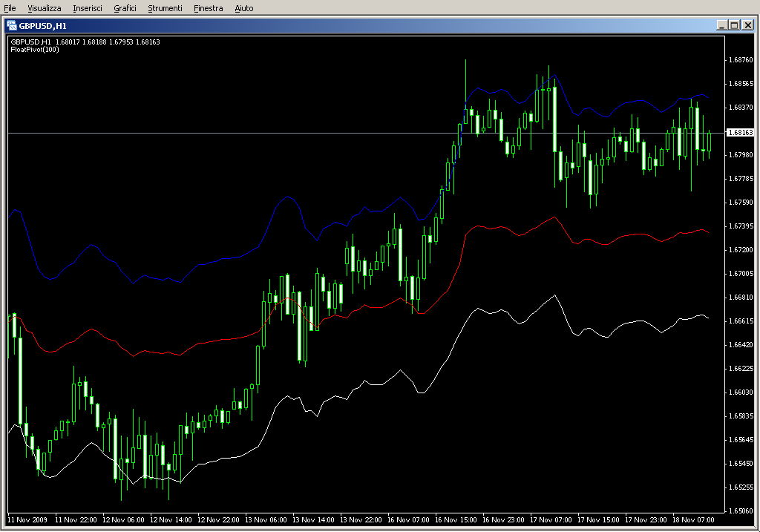Click the 1.65450 price scale label
The width and height of the screenshot is (760, 532).
(741, 464)
